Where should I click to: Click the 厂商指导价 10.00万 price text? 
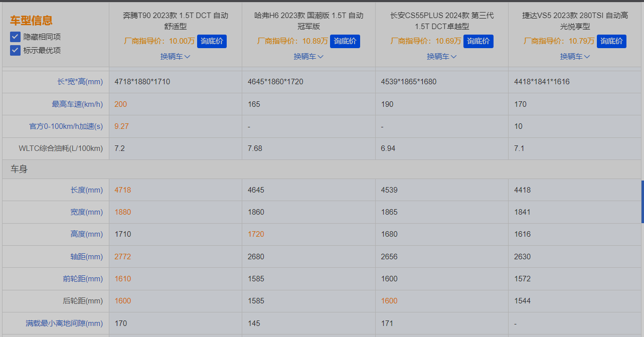pyautogui.click(x=159, y=41)
